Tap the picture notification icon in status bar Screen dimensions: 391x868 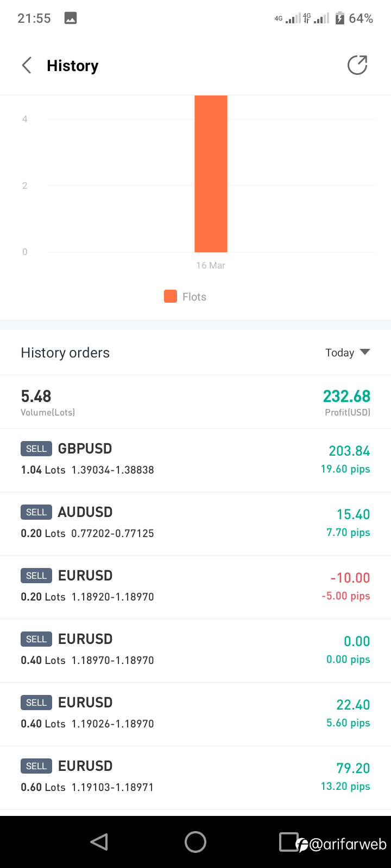(71, 18)
